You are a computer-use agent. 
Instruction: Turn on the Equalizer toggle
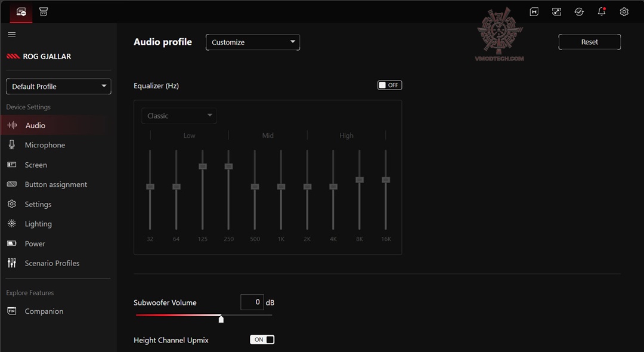pyautogui.click(x=389, y=85)
